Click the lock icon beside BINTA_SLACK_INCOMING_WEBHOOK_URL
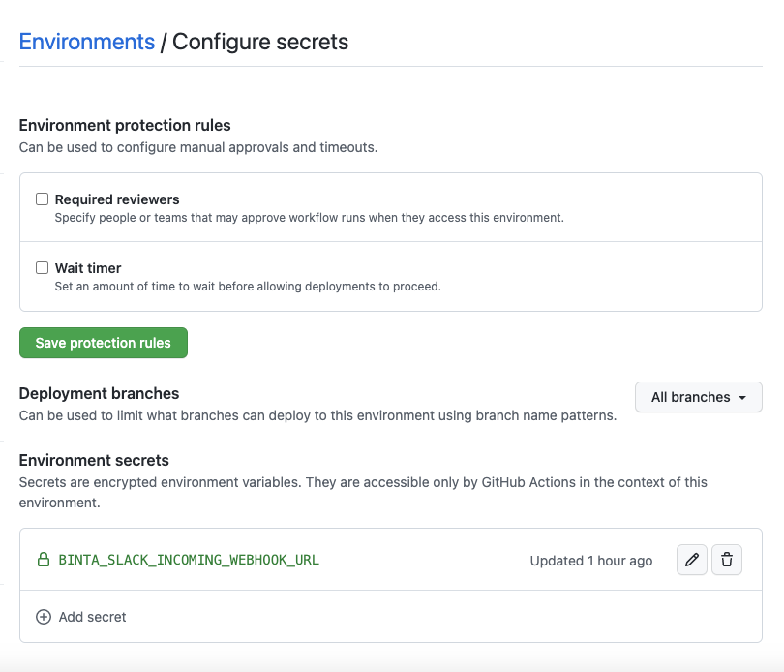Image resolution: width=784 pixels, height=672 pixels. pos(43,560)
